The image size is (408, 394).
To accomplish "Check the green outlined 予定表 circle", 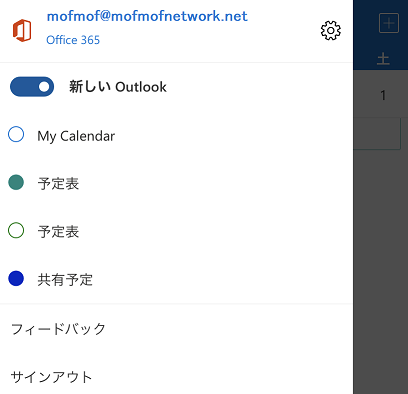I will pyautogui.click(x=16, y=230).
